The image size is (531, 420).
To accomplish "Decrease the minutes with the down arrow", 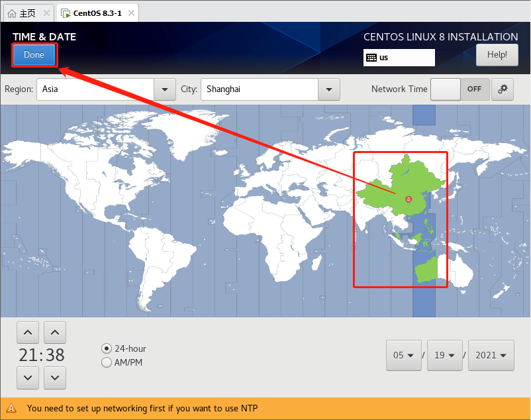I will (55, 378).
